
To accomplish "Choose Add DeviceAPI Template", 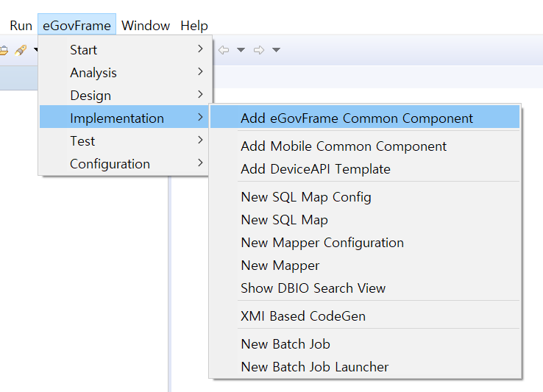I will tap(365, 169).
